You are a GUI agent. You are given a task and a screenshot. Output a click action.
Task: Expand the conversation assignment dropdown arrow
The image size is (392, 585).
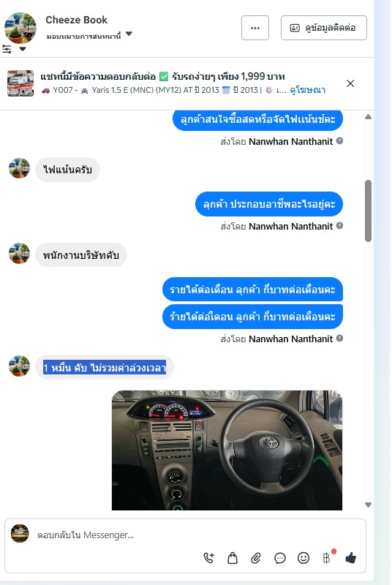point(129,34)
